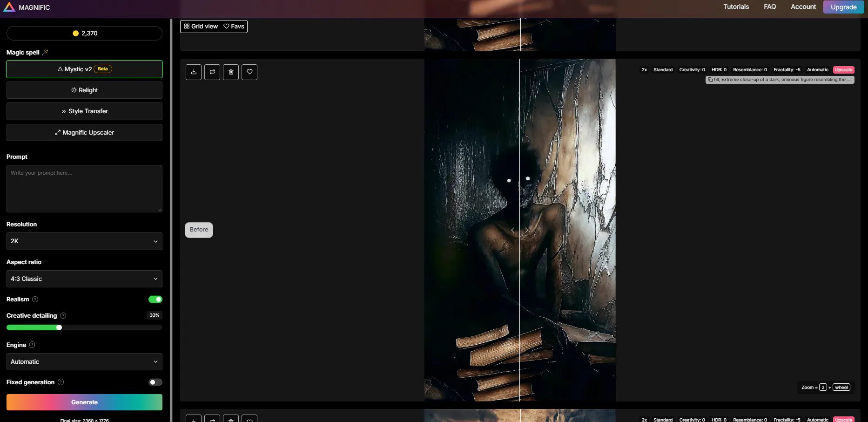Download the dark figure image
Viewport: 868px width, 422px height.
point(194,72)
